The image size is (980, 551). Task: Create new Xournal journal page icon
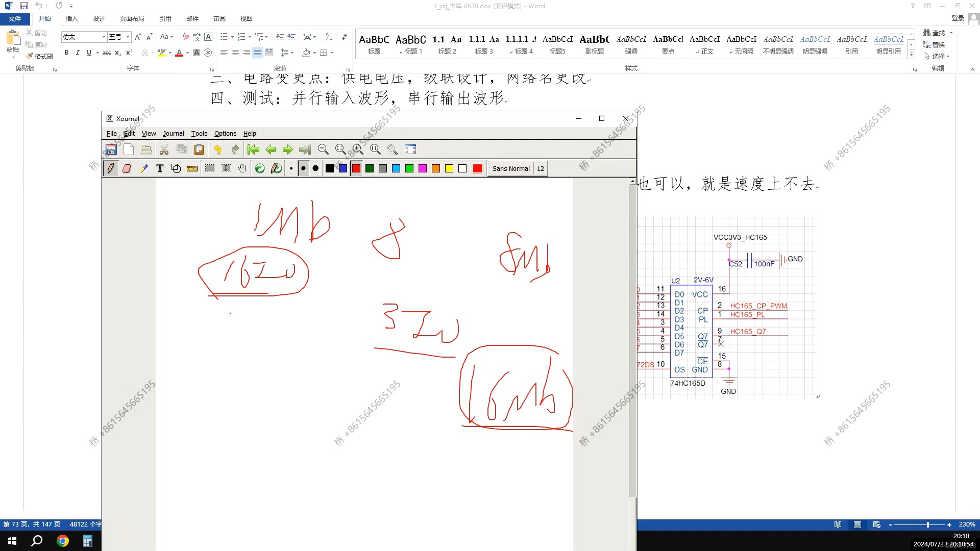coord(129,149)
